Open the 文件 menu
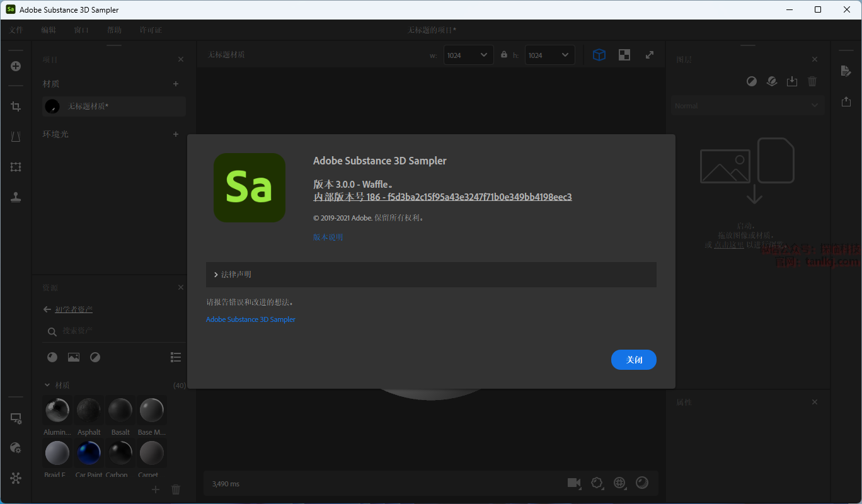The height and width of the screenshot is (504, 862). pyautogui.click(x=16, y=30)
